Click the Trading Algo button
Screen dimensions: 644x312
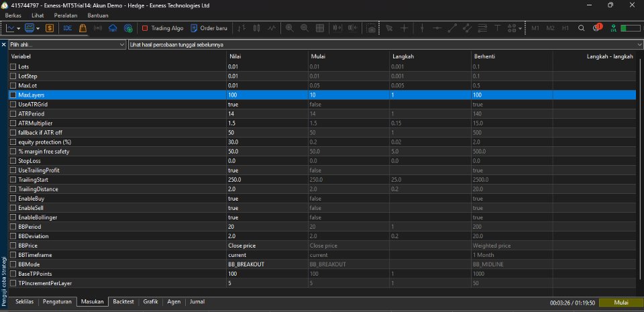coord(162,28)
